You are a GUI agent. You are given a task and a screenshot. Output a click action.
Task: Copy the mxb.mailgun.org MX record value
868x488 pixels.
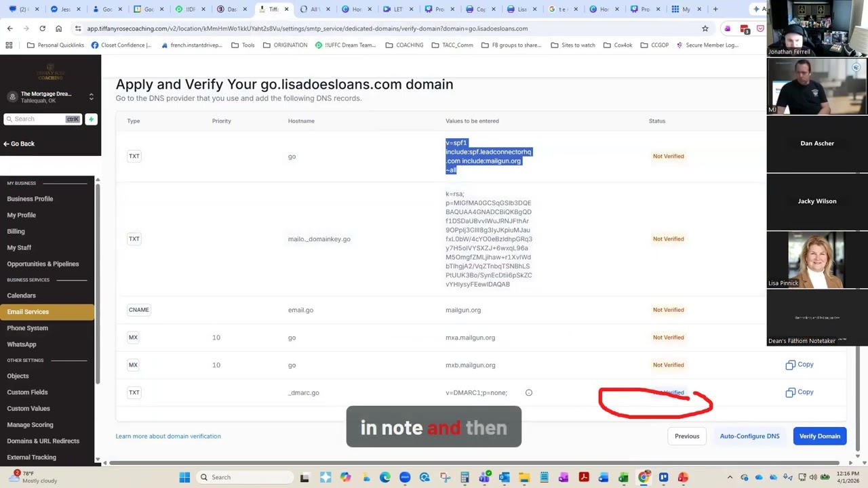799,365
